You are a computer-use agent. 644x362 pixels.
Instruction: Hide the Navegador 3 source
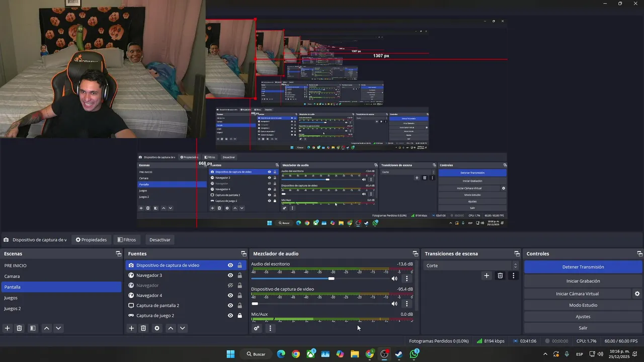point(230,276)
